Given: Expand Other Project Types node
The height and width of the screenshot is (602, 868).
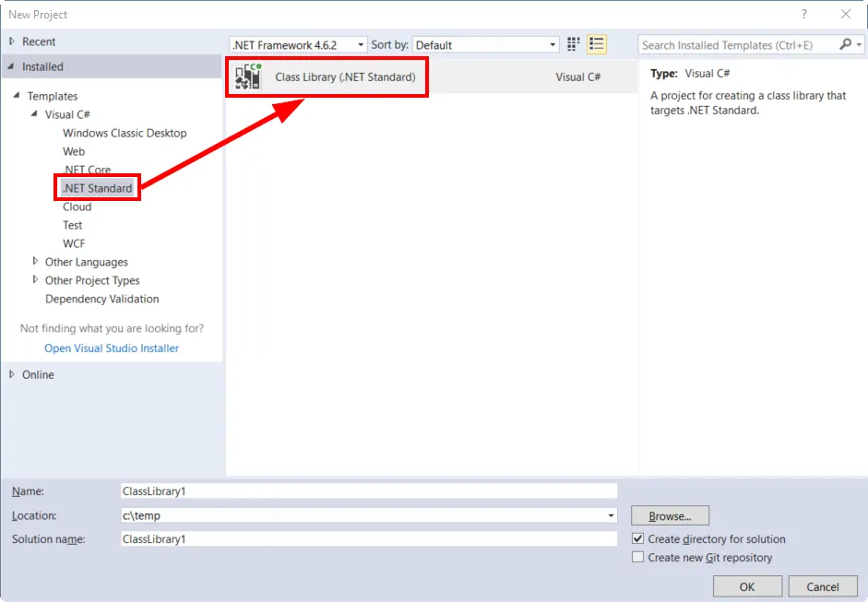Looking at the screenshot, I should click(35, 279).
